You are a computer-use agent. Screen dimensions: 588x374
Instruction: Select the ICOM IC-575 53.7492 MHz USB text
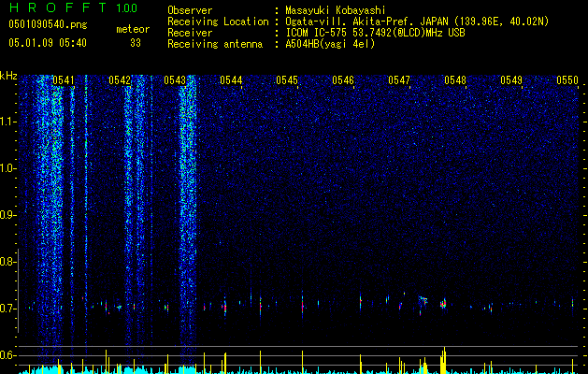point(375,33)
